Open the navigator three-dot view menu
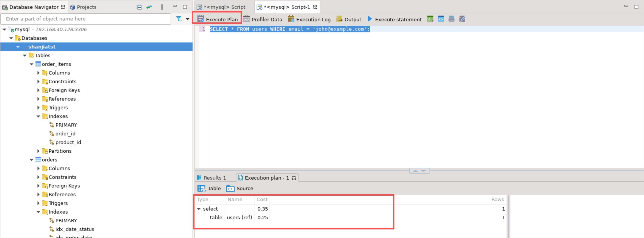 162,7
